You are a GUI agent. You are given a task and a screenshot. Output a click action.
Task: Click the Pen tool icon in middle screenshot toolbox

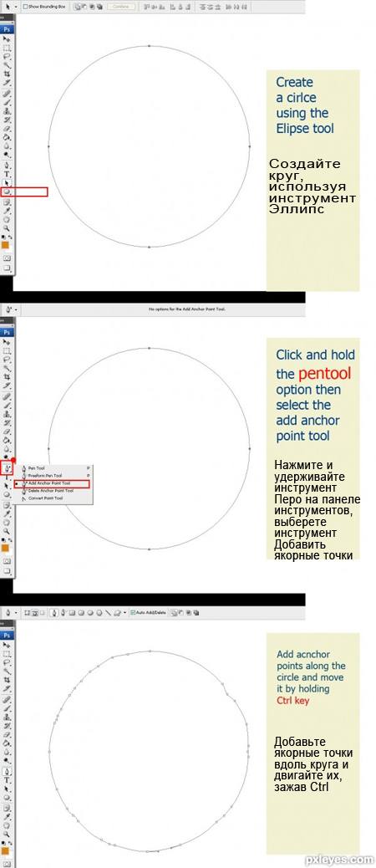(x=8, y=467)
